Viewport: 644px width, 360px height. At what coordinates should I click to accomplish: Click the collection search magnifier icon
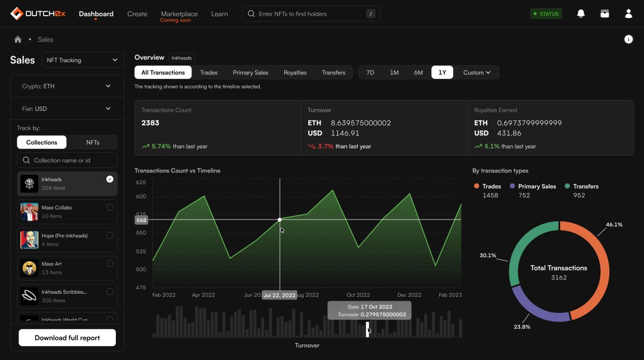click(26, 160)
